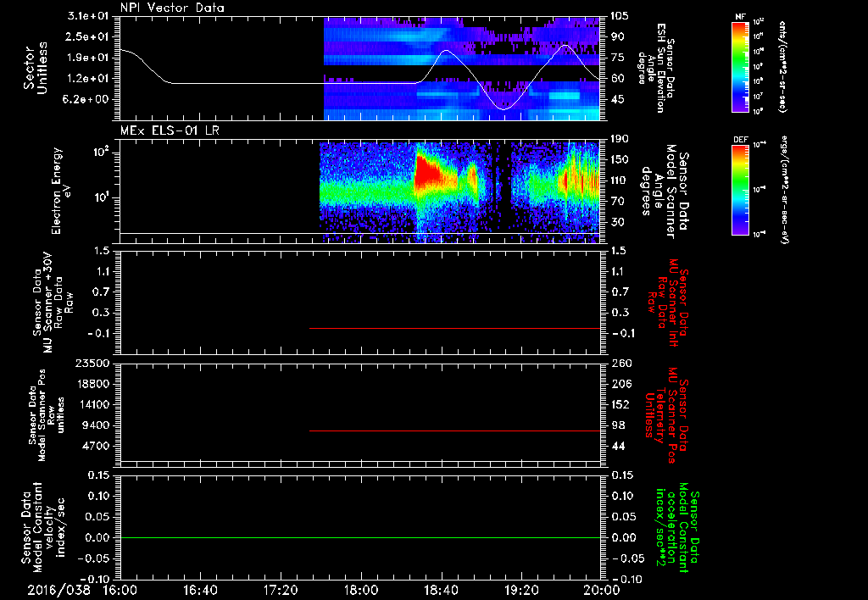Click the 20:00 time axis label
This screenshot has height=600, width=868.
[603, 590]
